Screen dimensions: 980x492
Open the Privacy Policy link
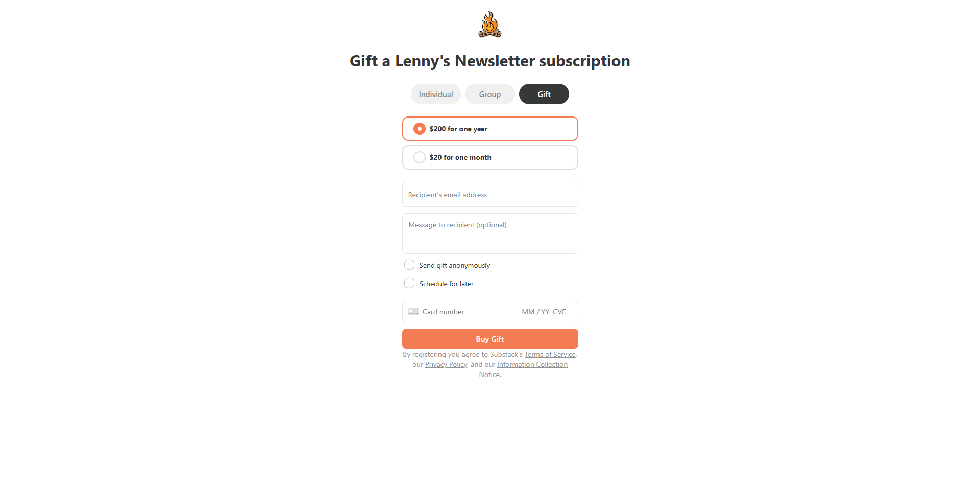pos(446,364)
